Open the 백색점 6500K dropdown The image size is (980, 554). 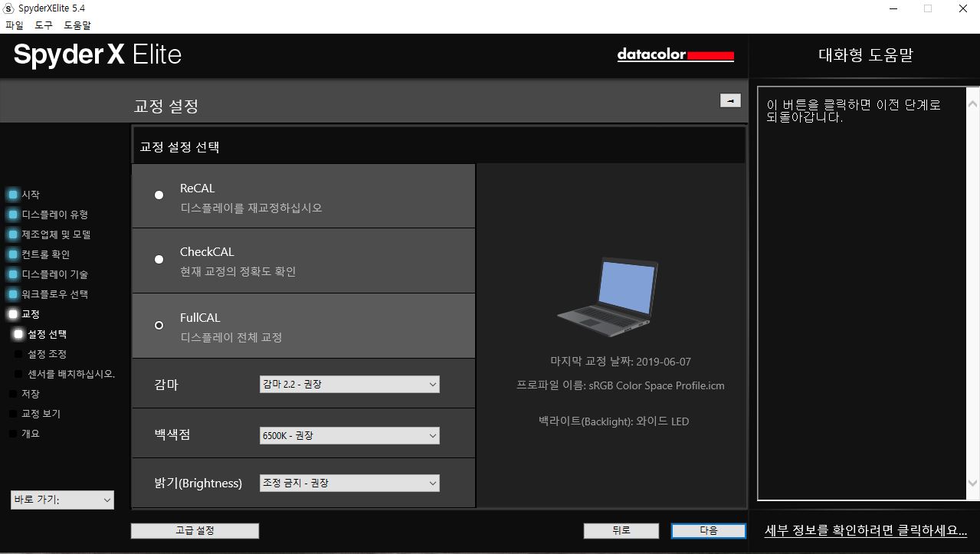click(349, 436)
